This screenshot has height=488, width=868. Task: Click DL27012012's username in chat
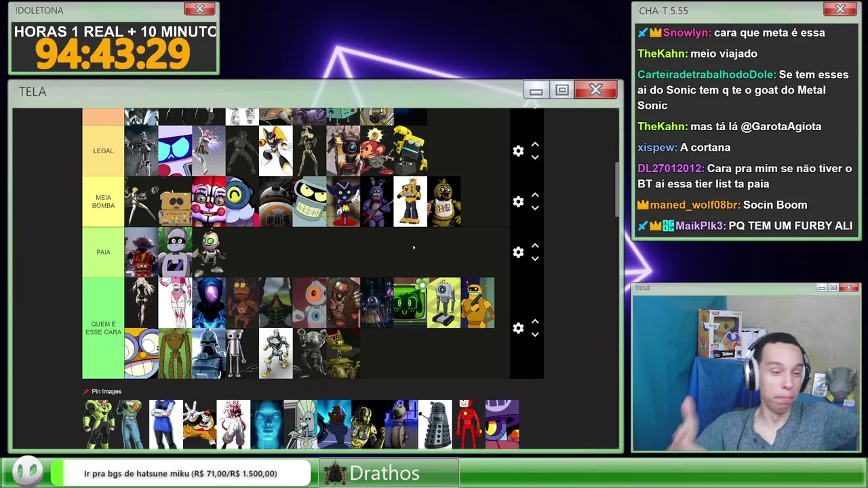click(671, 168)
